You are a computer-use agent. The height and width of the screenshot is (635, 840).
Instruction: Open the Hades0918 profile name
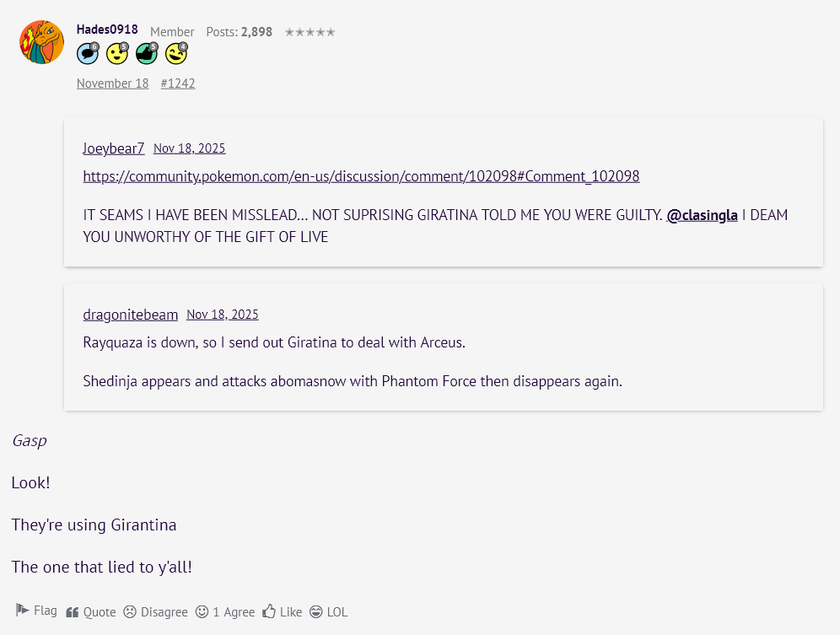pos(107,30)
